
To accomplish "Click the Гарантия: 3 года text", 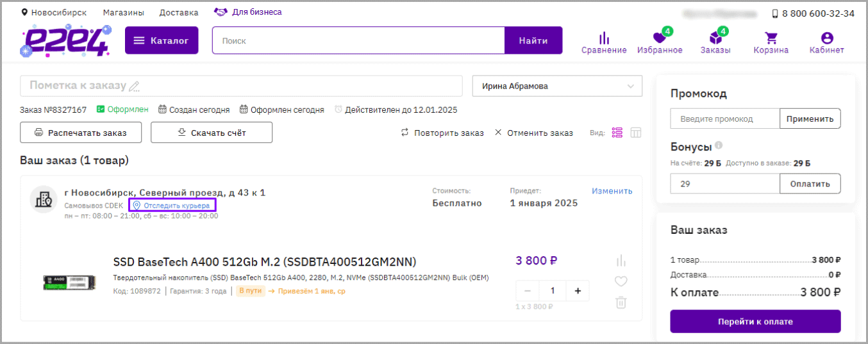I will click(x=198, y=291).
